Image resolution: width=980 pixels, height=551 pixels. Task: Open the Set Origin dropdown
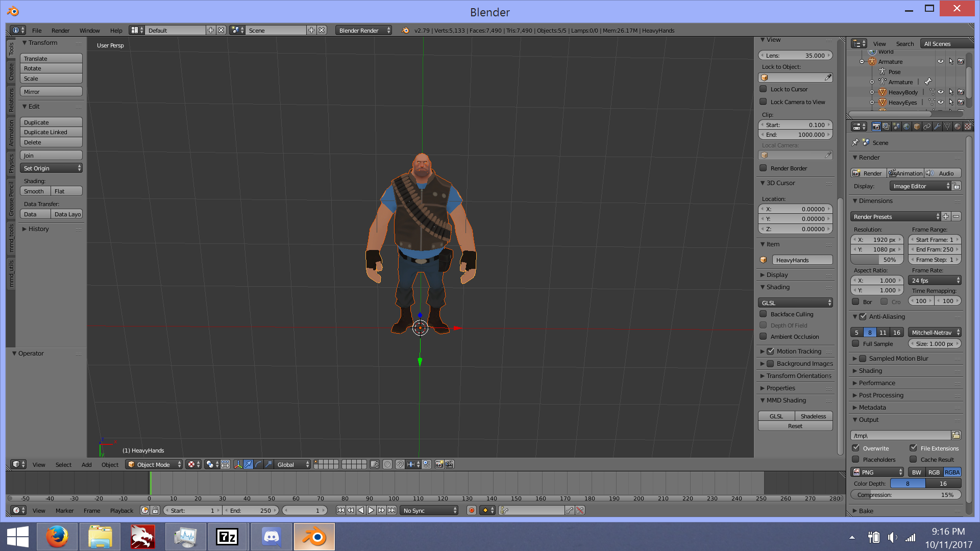point(51,168)
